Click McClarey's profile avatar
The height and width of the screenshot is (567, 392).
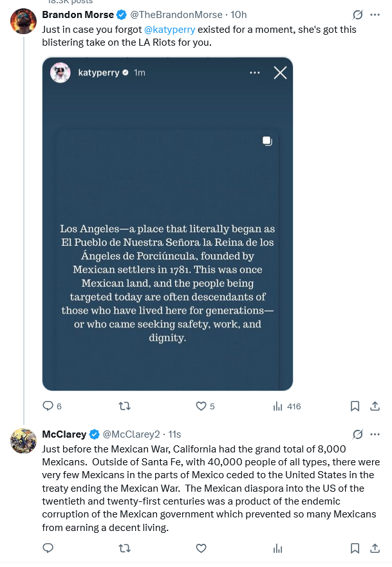click(x=24, y=441)
